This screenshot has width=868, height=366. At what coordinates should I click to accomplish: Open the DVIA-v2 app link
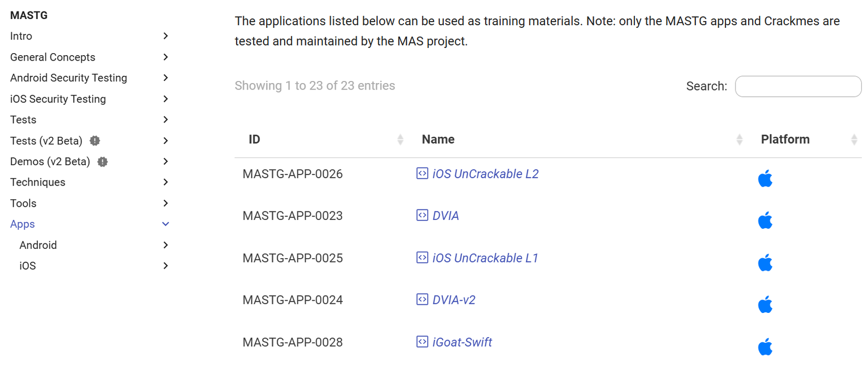click(x=453, y=300)
